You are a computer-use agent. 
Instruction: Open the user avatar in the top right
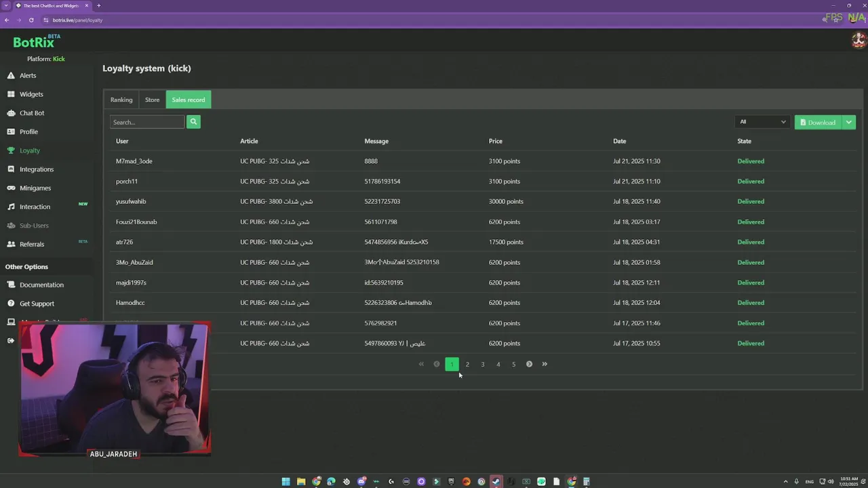(859, 41)
